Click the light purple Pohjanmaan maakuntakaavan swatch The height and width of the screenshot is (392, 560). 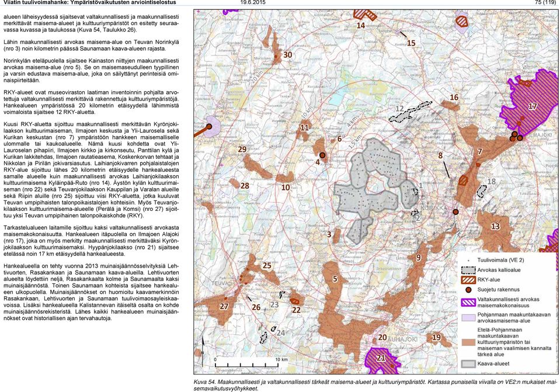[468, 318]
